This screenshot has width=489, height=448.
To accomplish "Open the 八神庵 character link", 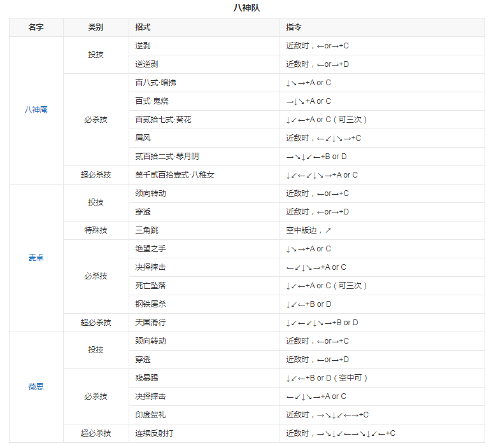I will coord(36,110).
